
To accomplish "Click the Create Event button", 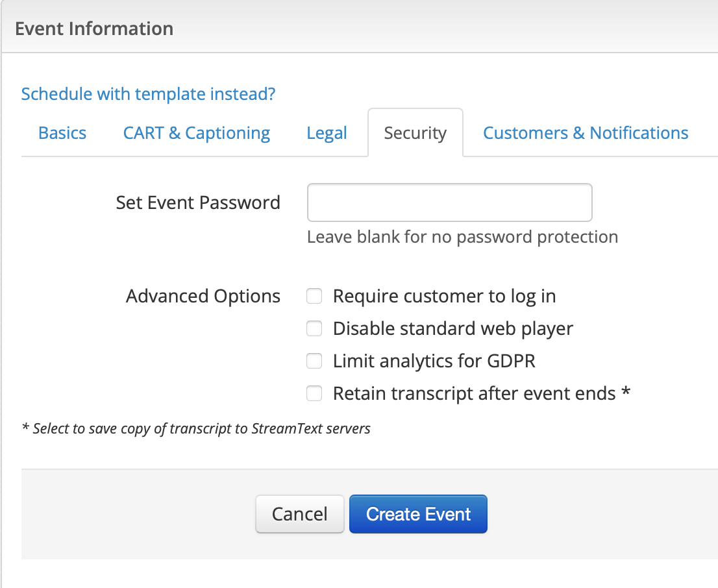I will pyautogui.click(x=418, y=514).
